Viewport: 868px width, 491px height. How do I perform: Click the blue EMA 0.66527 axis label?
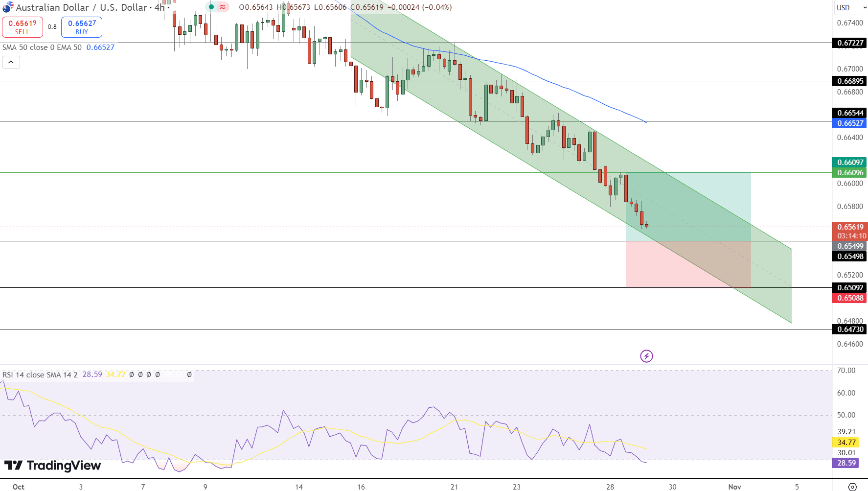coord(849,123)
